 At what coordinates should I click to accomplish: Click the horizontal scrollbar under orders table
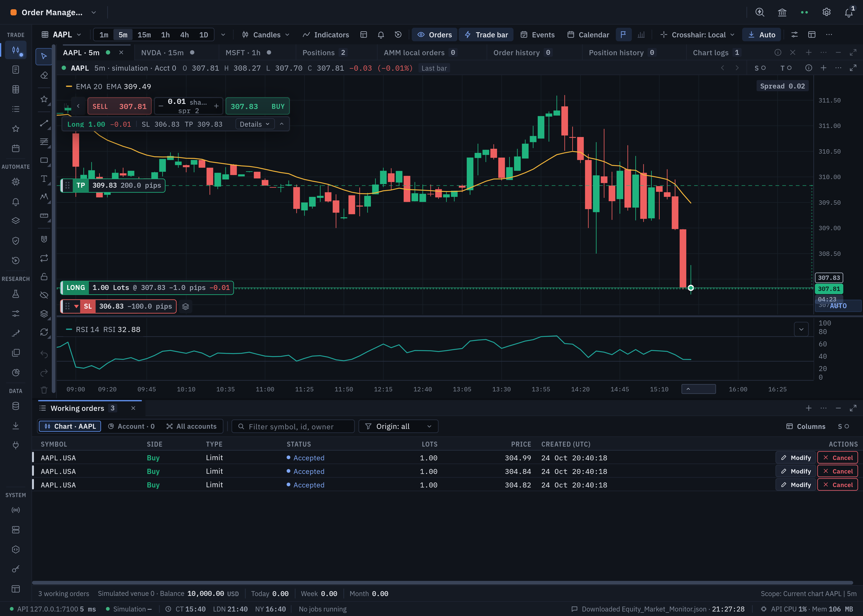pyautogui.click(x=443, y=583)
